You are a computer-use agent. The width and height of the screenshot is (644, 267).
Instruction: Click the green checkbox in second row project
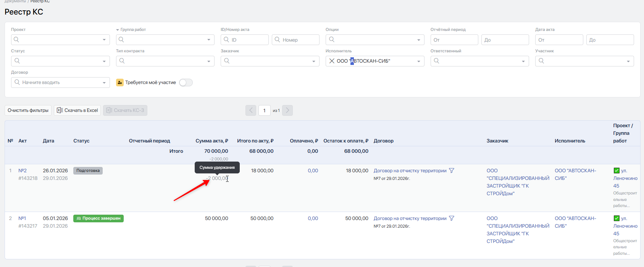tap(617, 218)
